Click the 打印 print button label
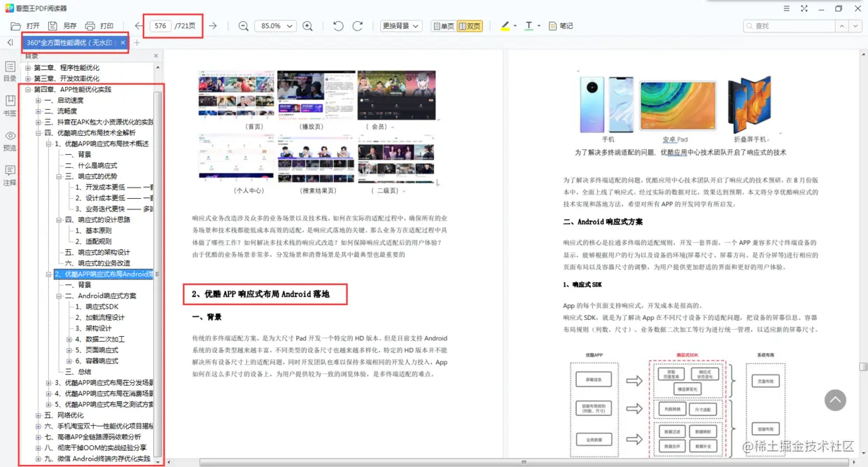 pyautogui.click(x=106, y=26)
